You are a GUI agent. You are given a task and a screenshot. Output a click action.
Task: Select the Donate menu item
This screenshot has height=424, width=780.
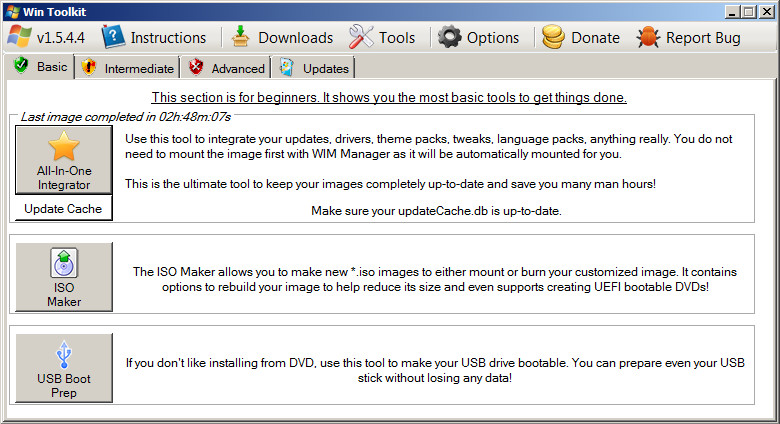point(581,37)
